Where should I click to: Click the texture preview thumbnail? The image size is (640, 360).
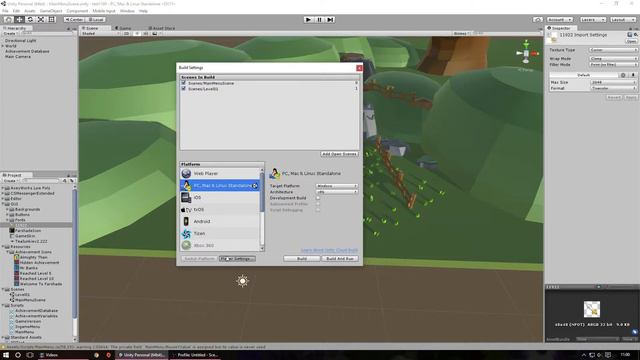pyautogui.click(x=591, y=309)
